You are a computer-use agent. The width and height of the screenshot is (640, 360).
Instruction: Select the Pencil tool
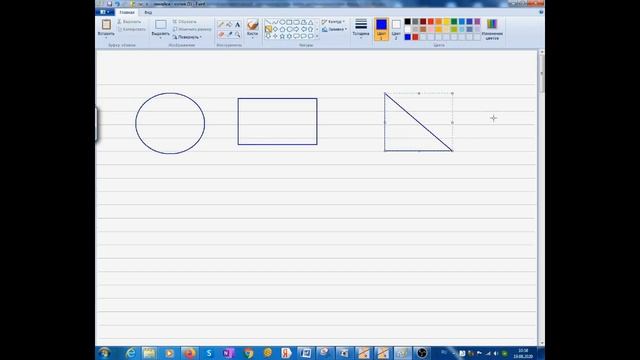tap(221, 24)
